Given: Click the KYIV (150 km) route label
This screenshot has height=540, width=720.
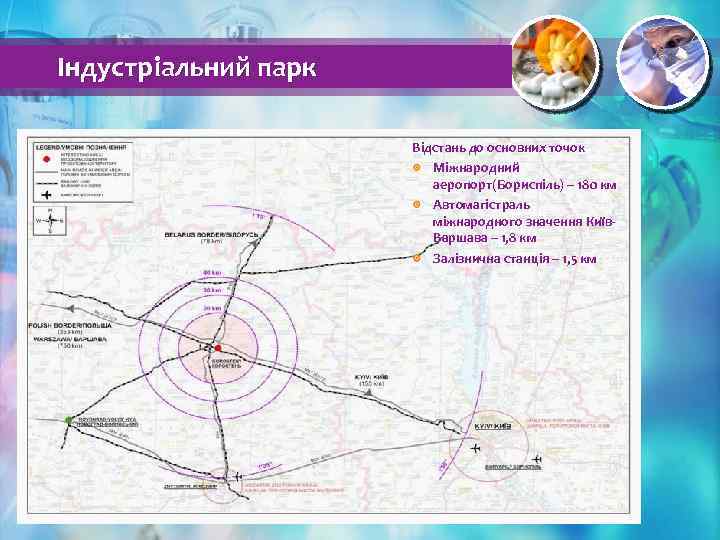Looking at the screenshot, I should click(x=371, y=380).
